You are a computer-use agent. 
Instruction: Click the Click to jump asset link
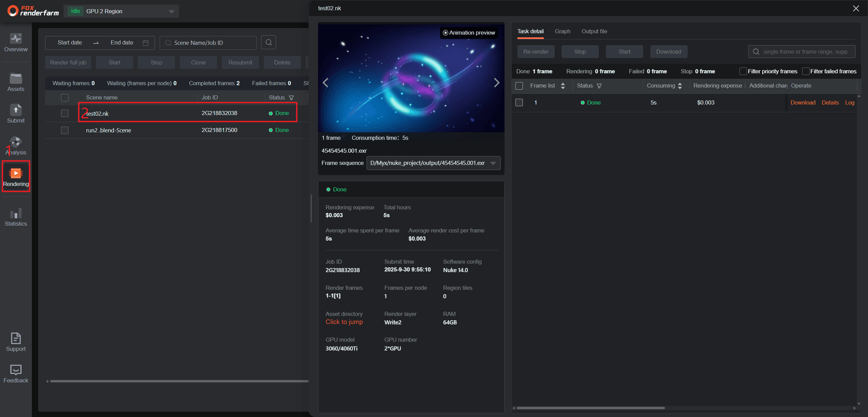[344, 322]
